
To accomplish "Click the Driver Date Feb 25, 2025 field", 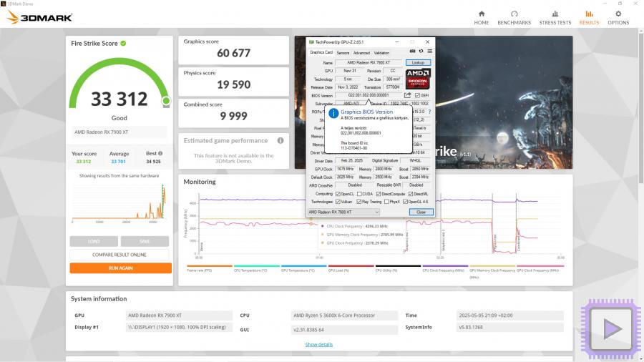I will [350, 161].
